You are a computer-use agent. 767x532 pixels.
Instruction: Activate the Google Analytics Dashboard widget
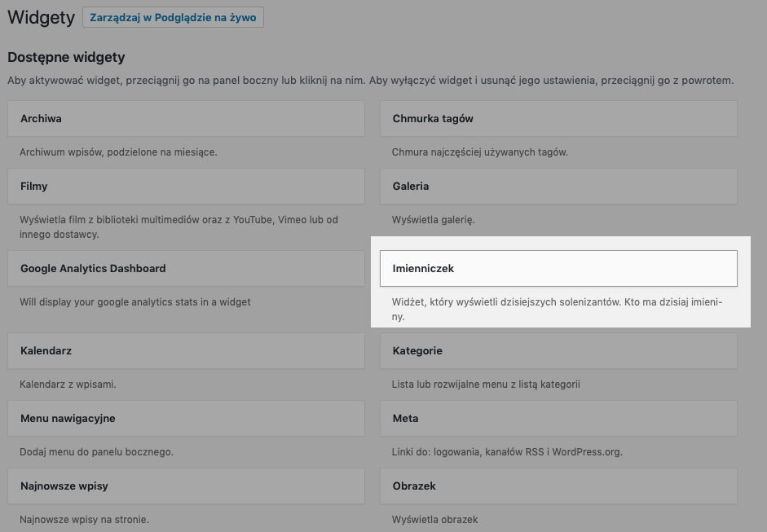pyautogui.click(x=186, y=269)
